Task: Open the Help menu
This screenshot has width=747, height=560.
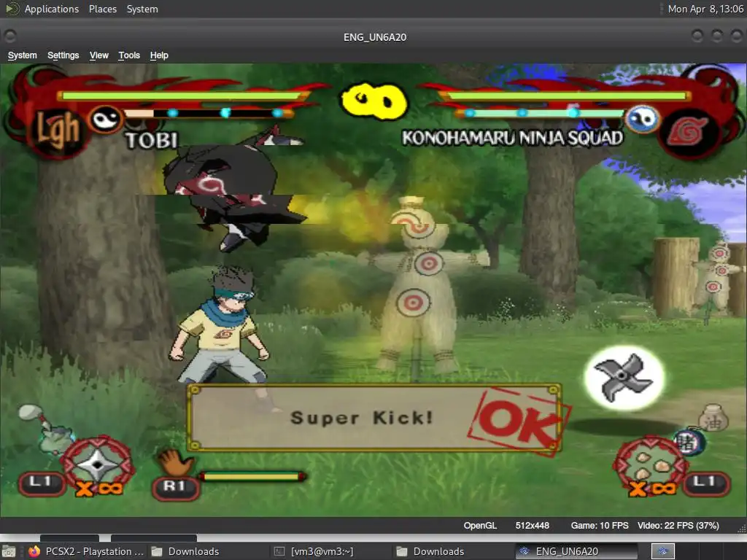Action: (159, 55)
